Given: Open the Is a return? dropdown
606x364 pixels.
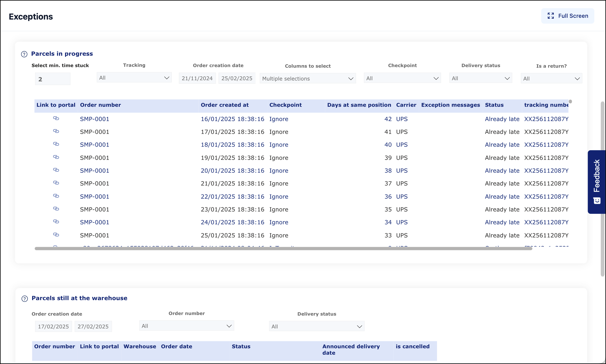Looking at the screenshot, I should (x=551, y=78).
